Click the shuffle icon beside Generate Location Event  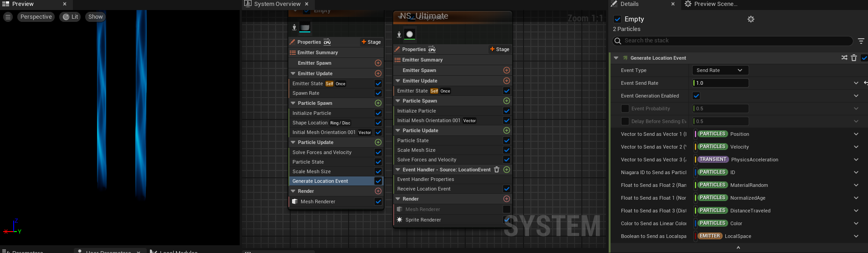tap(844, 58)
